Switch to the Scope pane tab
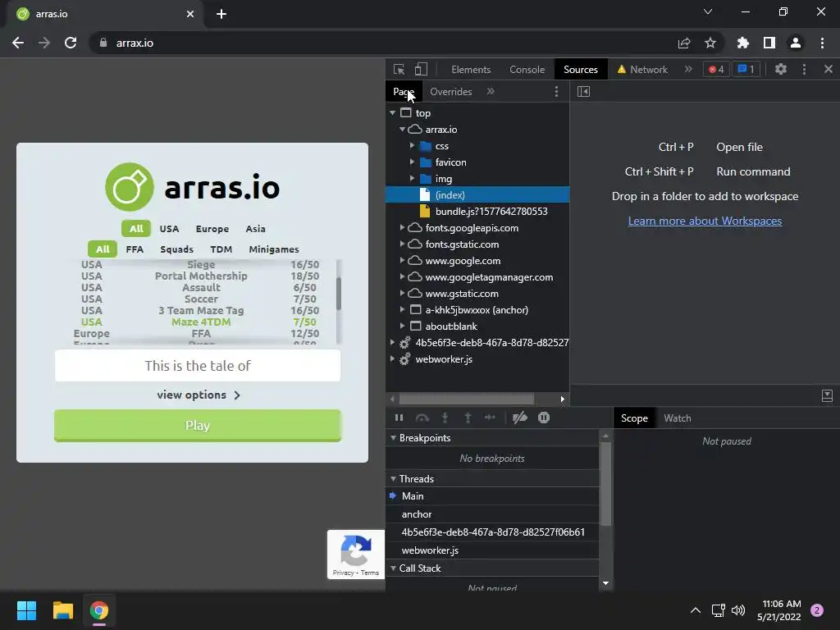The height and width of the screenshot is (630, 840). tap(634, 418)
